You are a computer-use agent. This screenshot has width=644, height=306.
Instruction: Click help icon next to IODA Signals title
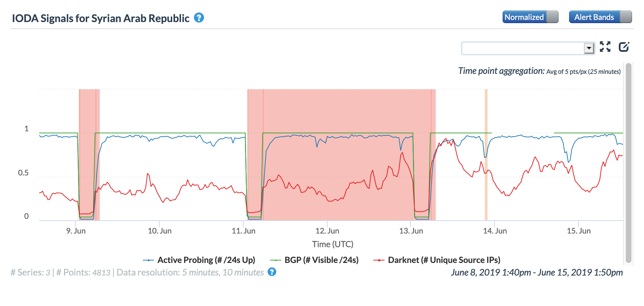point(199,18)
